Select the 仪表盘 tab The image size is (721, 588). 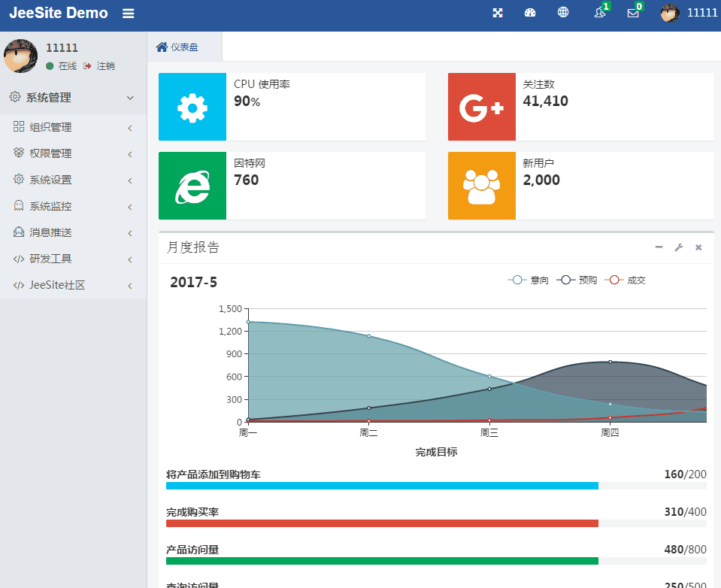click(x=178, y=47)
